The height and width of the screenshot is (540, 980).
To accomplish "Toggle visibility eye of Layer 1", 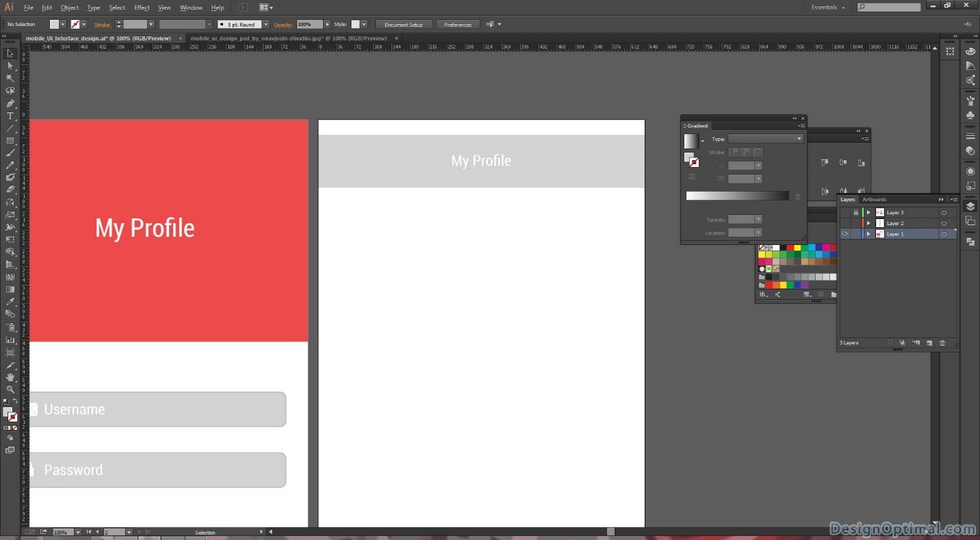I will pos(844,234).
